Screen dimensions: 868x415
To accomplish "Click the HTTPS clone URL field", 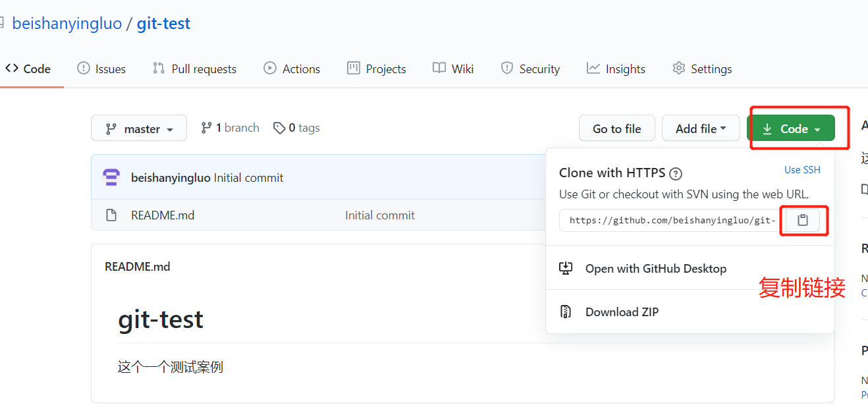I will click(670, 220).
